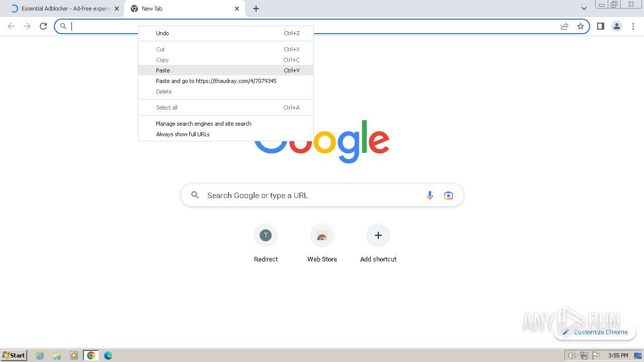
Task: Click the back navigation arrow
Action: click(x=11, y=26)
